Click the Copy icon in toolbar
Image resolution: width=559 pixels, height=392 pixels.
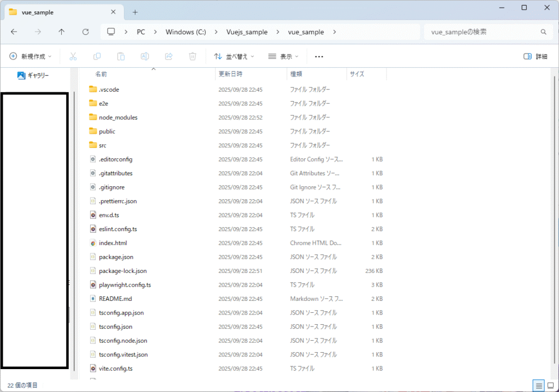(x=97, y=56)
